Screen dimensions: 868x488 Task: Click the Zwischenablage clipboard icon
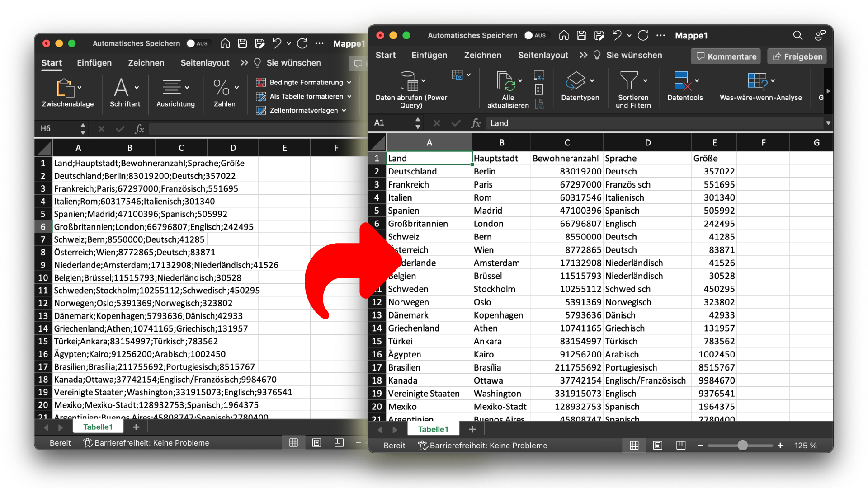coord(65,88)
